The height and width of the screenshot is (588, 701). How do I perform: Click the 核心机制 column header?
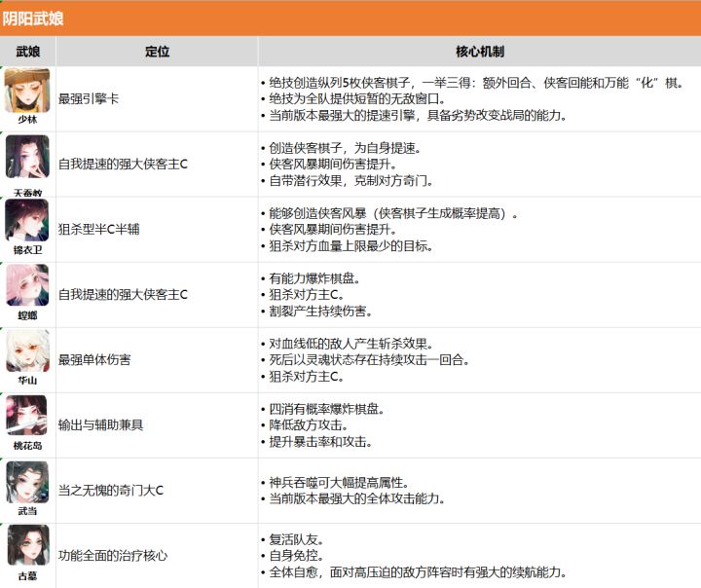click(480, 52)
